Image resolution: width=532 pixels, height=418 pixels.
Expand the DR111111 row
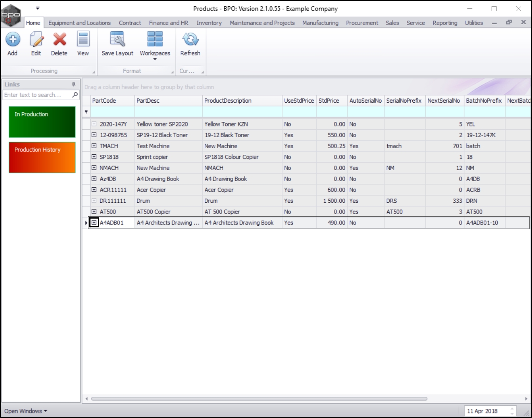(94, 201)
